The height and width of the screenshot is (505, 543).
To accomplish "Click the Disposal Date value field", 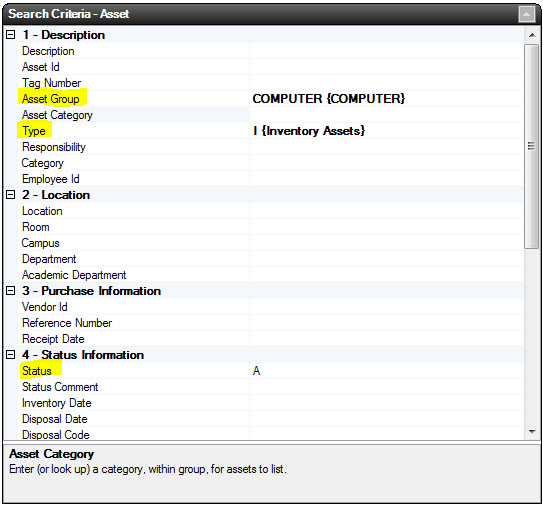I will tap(386, 419).
